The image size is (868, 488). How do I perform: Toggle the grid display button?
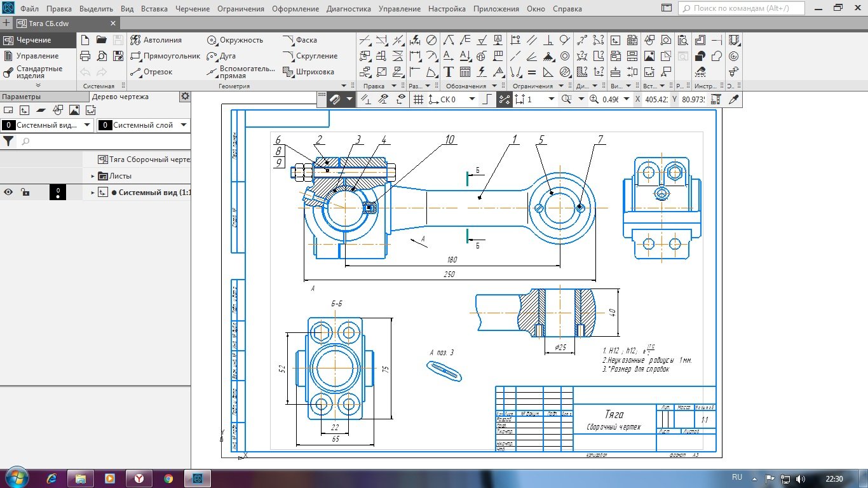click(418, 99)
